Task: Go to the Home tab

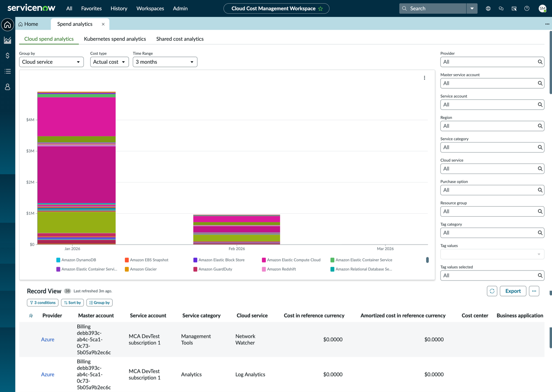Action: [28, 24]
